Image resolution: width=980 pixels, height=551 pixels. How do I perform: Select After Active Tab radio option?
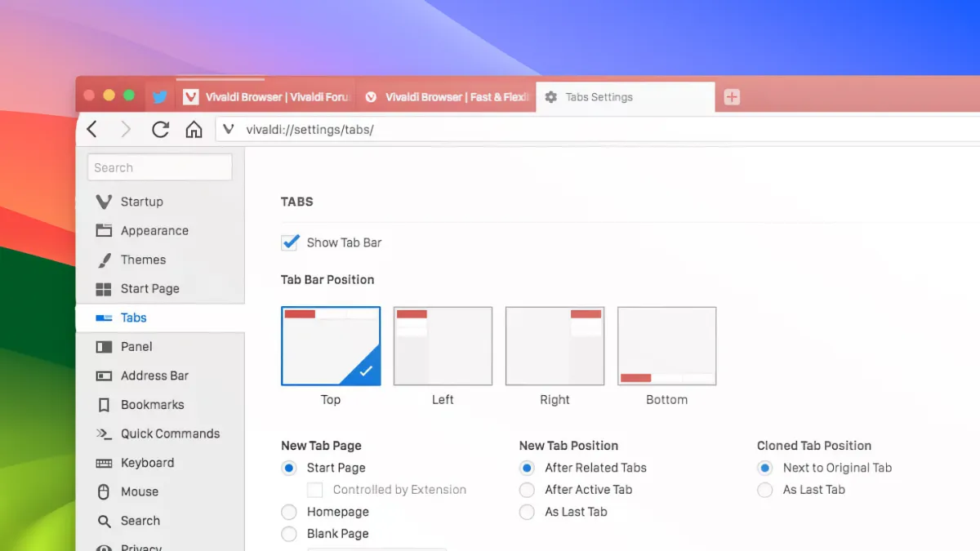[528, 490]
